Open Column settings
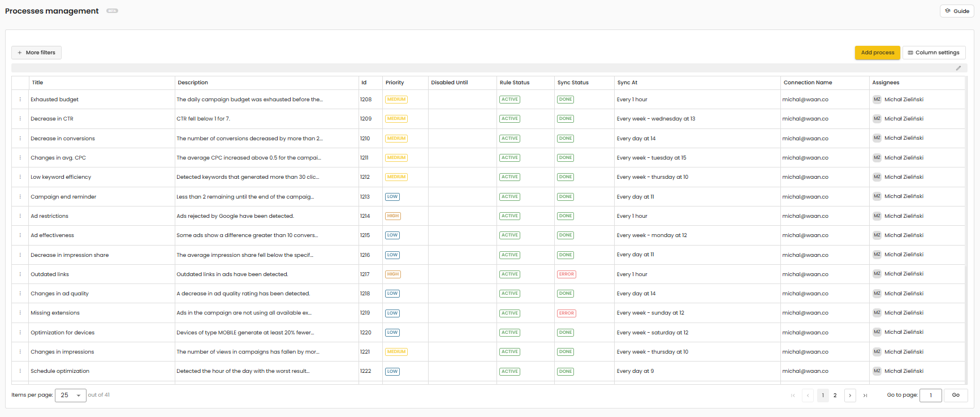Viewport: 980px width, 417px height. 934,53
